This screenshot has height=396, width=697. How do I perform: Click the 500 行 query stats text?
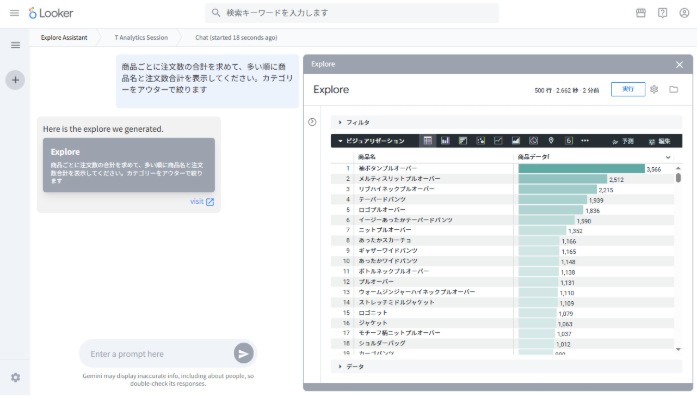pos(566,90)
